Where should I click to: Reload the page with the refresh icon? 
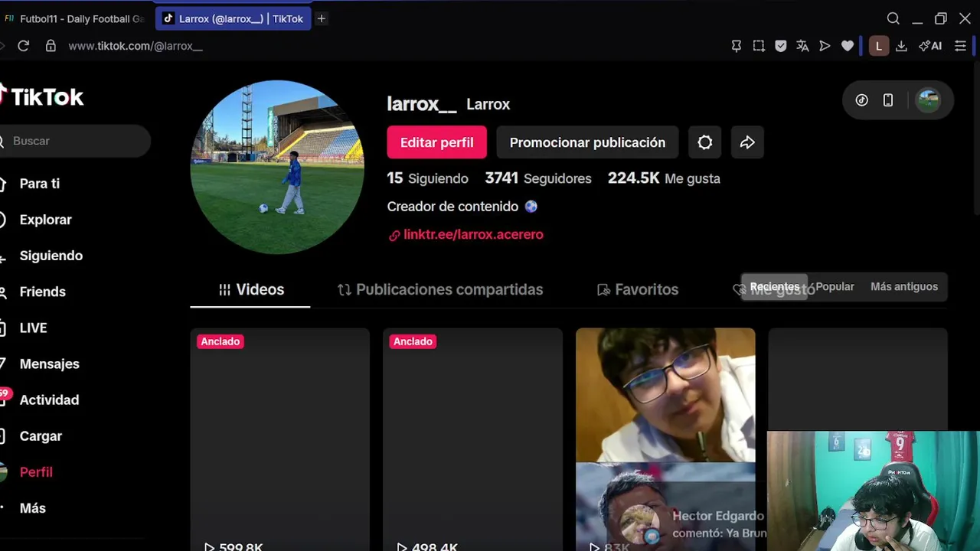(24, 46)
